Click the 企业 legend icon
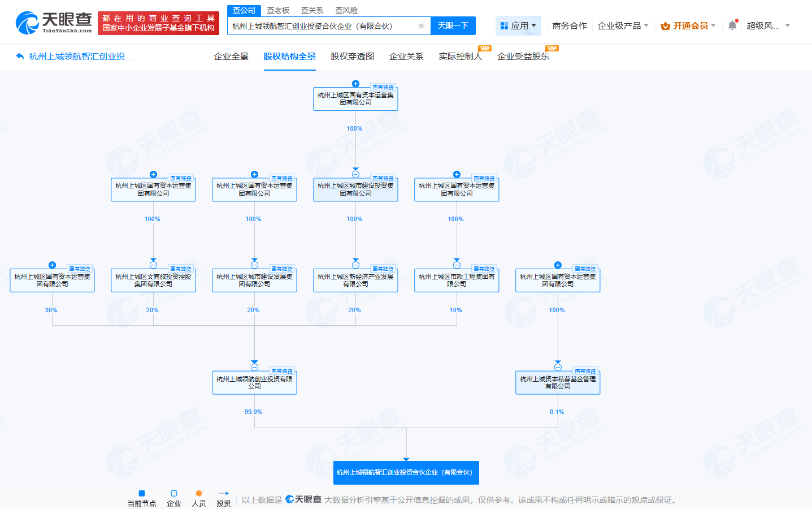812x509 pixels. [173, 492]
